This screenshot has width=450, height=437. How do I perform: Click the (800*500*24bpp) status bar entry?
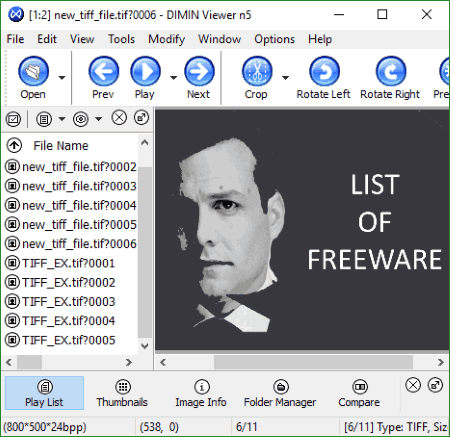(45, 427)
